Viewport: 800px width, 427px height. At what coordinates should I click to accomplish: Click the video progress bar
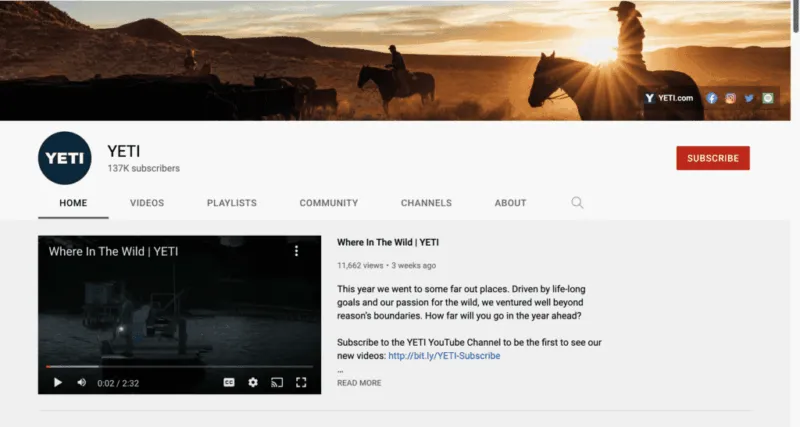(180, 366)
